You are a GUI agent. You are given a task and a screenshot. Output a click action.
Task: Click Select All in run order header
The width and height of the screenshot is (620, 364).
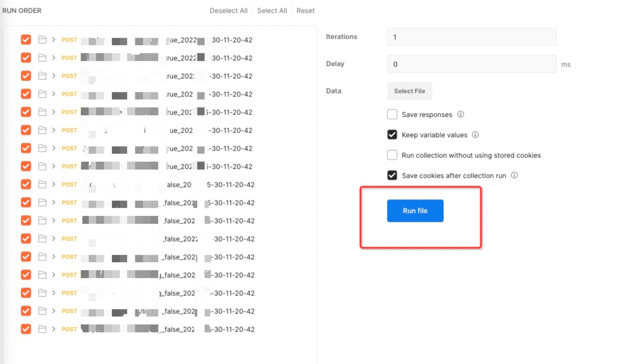tap(272, 11)
